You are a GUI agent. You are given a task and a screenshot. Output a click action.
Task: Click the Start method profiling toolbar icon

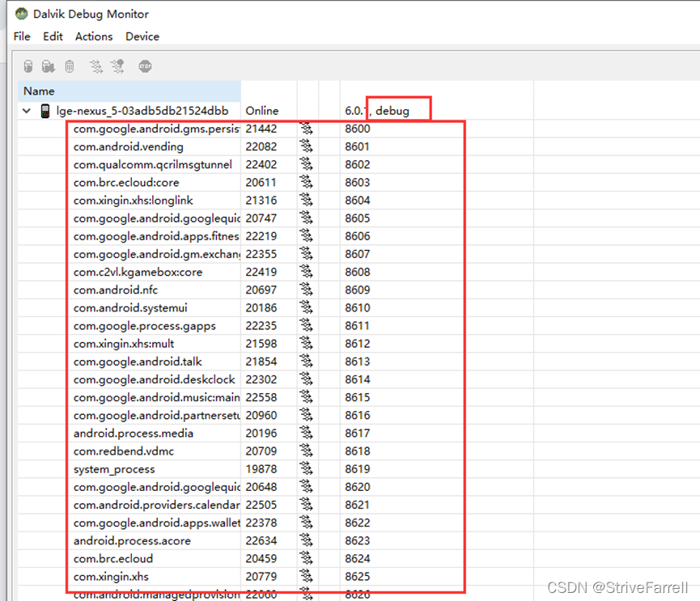tap(118, 66)
